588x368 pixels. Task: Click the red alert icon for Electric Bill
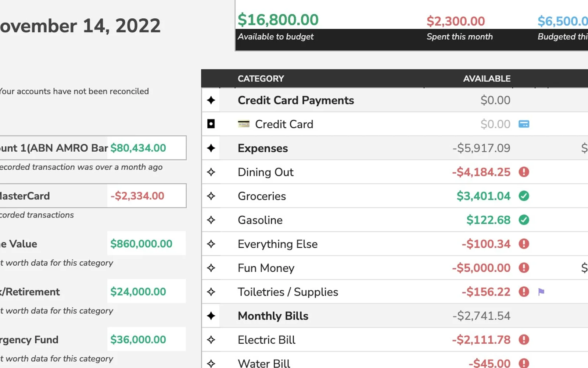click(524, 340)
